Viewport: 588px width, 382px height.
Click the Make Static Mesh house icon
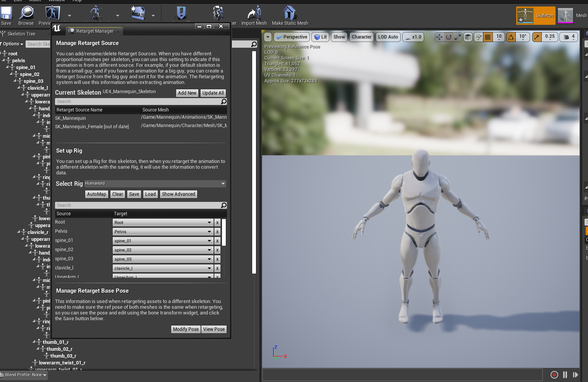[x=290, y=13]
